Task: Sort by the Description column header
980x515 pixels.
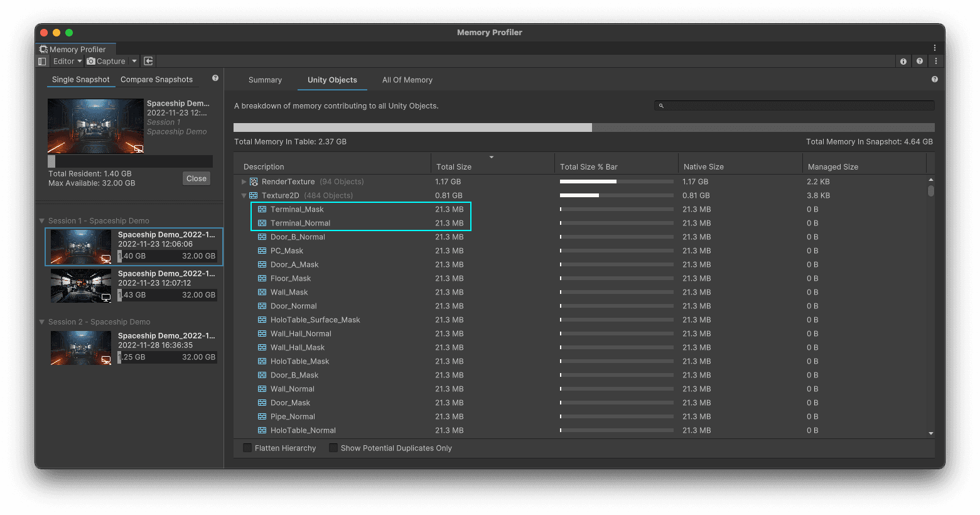Action: point(332,163)
